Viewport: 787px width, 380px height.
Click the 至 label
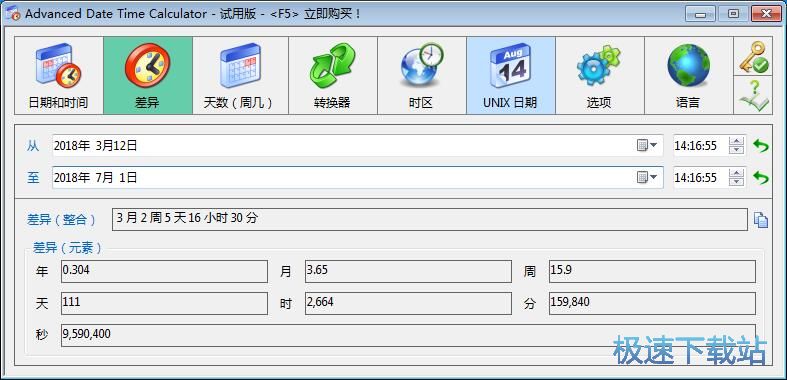[x=33, y=178]
